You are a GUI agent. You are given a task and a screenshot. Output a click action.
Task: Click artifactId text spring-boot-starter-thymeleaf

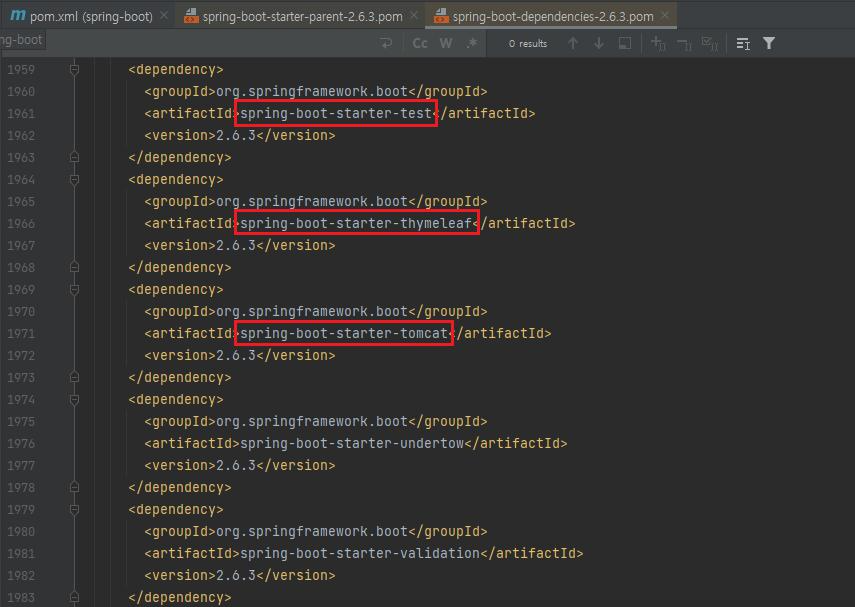point(356,223)
